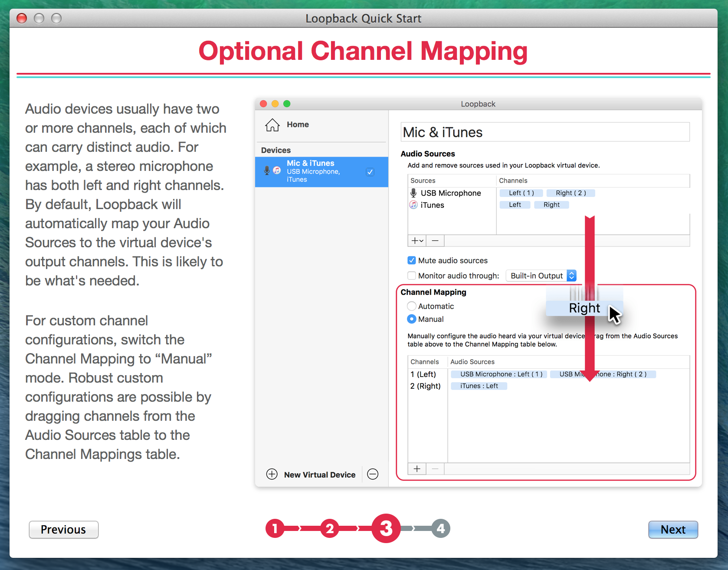
Task: Click the iTunes Left channel chip
Action: (x=515, y=205)
